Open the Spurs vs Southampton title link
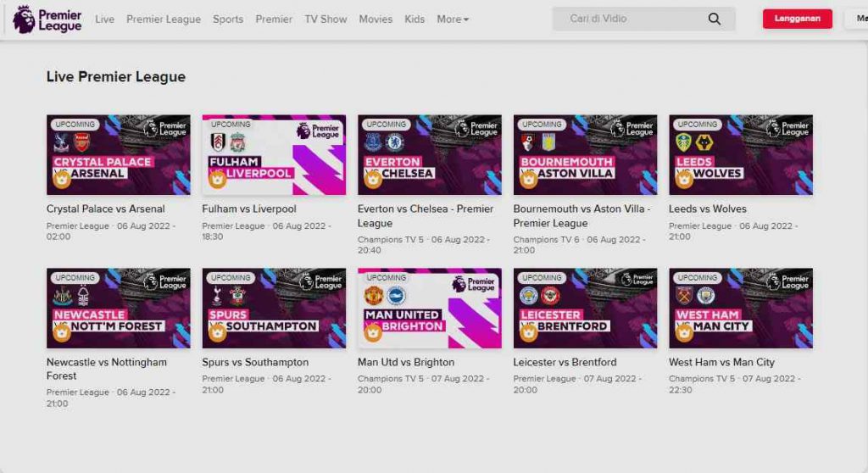This screenshot has height=473, width=868. click(255, 362)
